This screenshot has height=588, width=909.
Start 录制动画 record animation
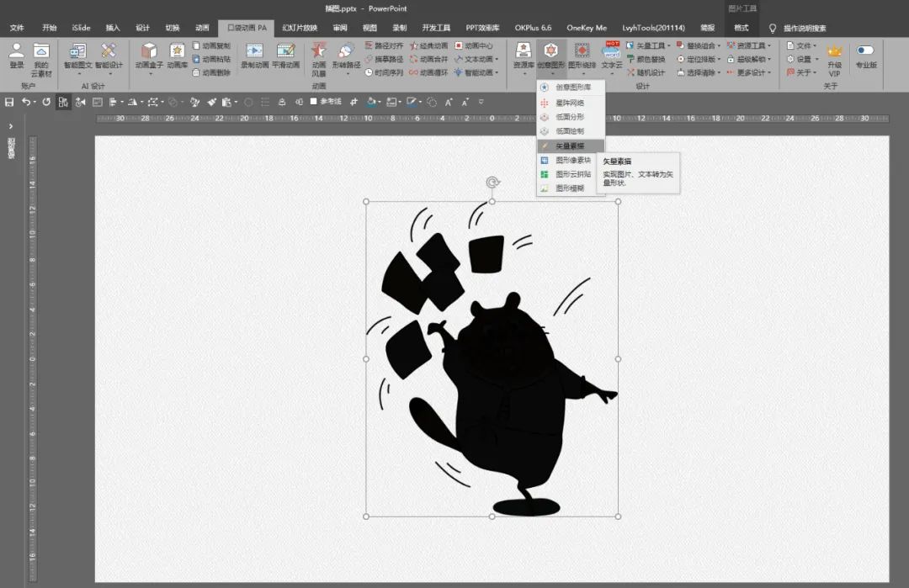[x=254, y=56]
